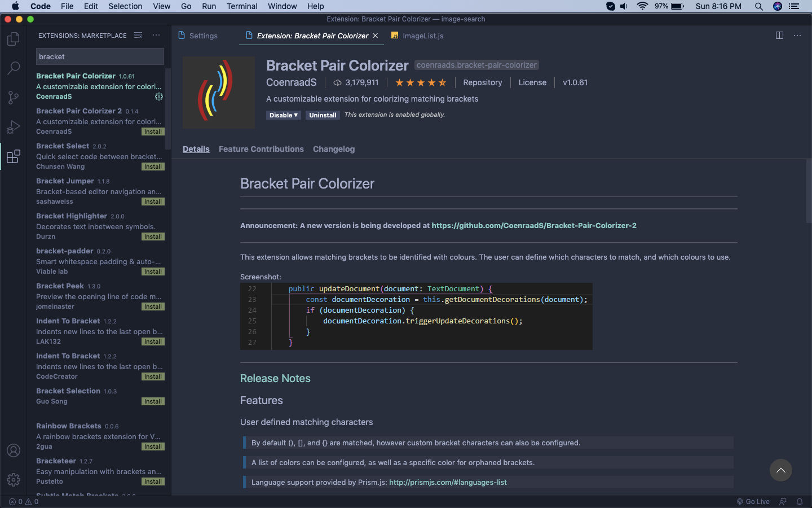Open Siri from the menu bar
The image size is (812, 508).
click(x=778, y=6)
